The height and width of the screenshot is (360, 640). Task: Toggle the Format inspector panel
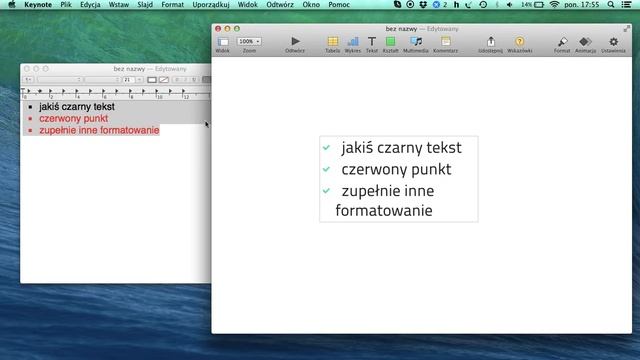click(x=562, y=44)
